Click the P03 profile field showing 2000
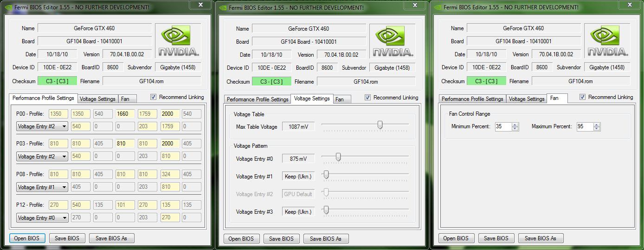This screenshot has width=644, height=250. tap(170, 144)
